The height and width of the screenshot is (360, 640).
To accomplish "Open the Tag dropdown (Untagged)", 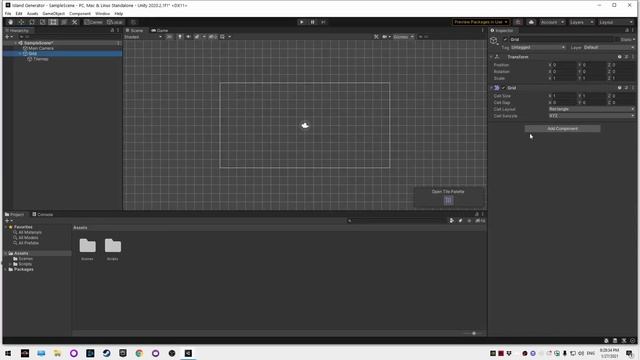I will (x=538, y=47).
